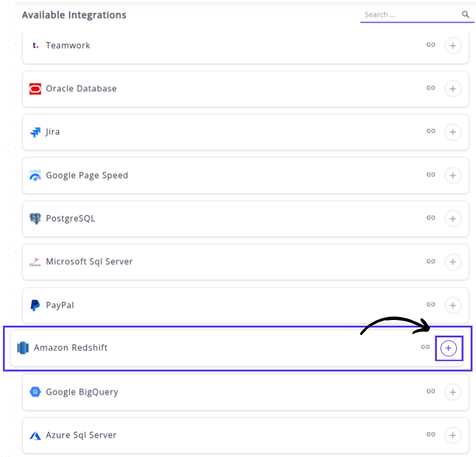The width and height of the screenshot is (476, 457).
Task: Click the link icon beside Amazon Redshift
Action: pyautogui.click(x=425, y=347)
